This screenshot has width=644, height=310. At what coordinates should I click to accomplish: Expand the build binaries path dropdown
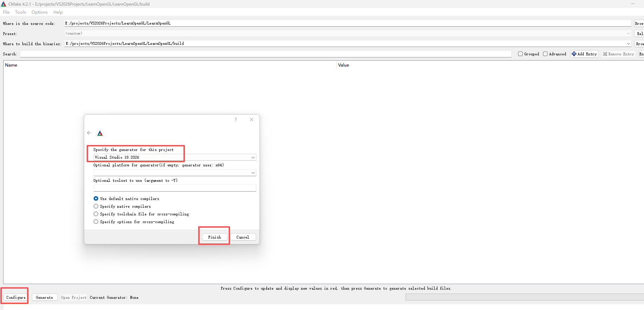(x=628, y=44)
